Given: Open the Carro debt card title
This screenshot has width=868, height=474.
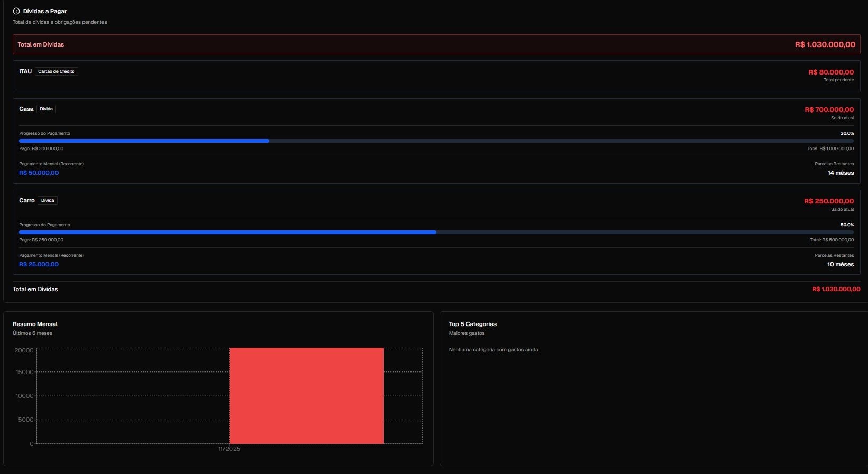Looking at the screenshot, I should click(27, 200).
